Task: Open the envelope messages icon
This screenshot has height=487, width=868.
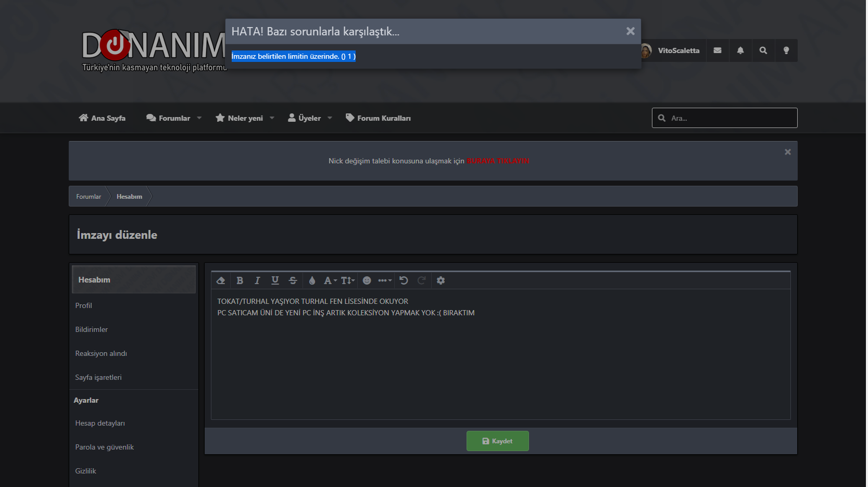Action: 718,50
